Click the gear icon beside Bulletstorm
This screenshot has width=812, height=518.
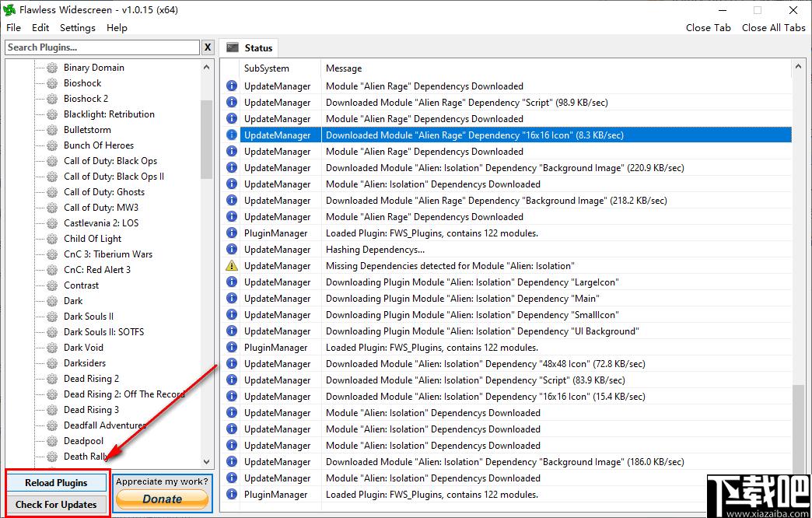click(52, 129)
